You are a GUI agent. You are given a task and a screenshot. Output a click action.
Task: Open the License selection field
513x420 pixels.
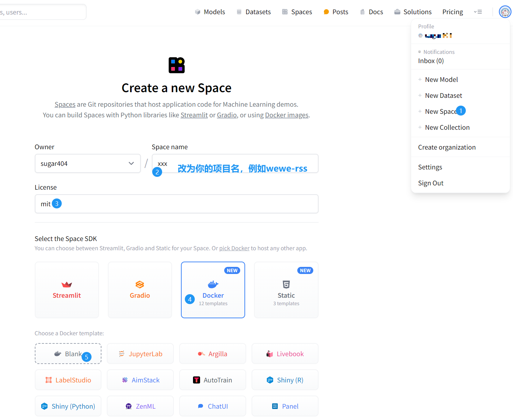(176, 204)
